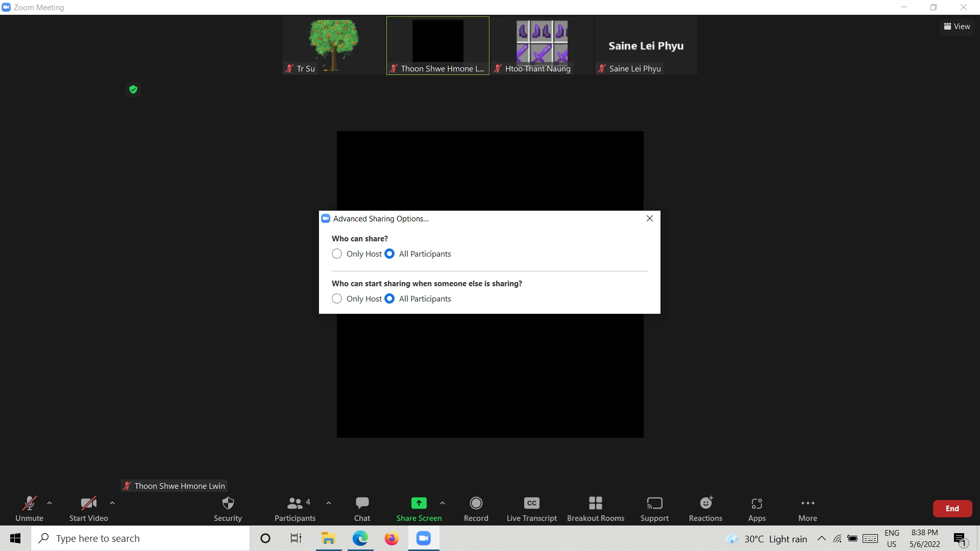Click green encryption shield icon
Screen dimensions: 980x551
[133, 90]
